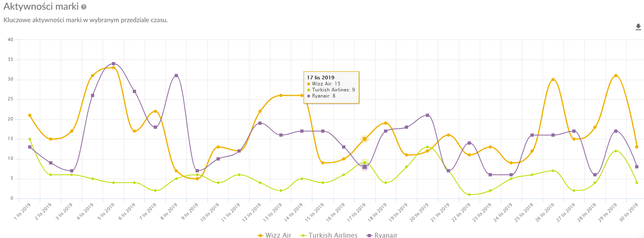Click the orange Wizz Air legend marker
This screenshot has width=644, height=238.
click(260, 235)
